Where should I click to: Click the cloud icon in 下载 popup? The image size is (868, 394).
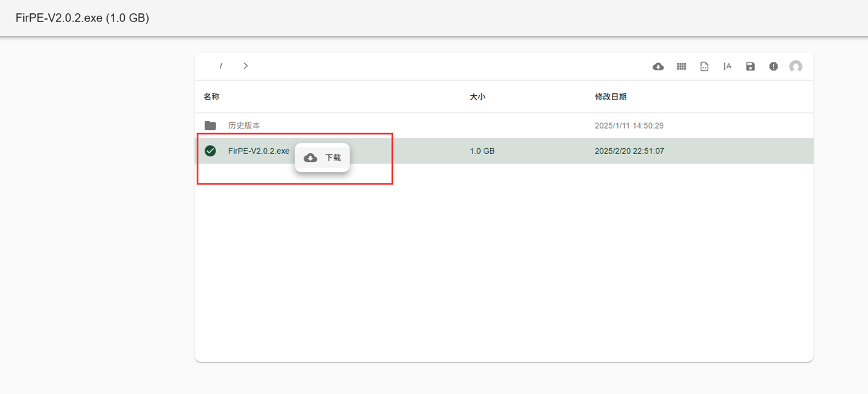(311, 158)
